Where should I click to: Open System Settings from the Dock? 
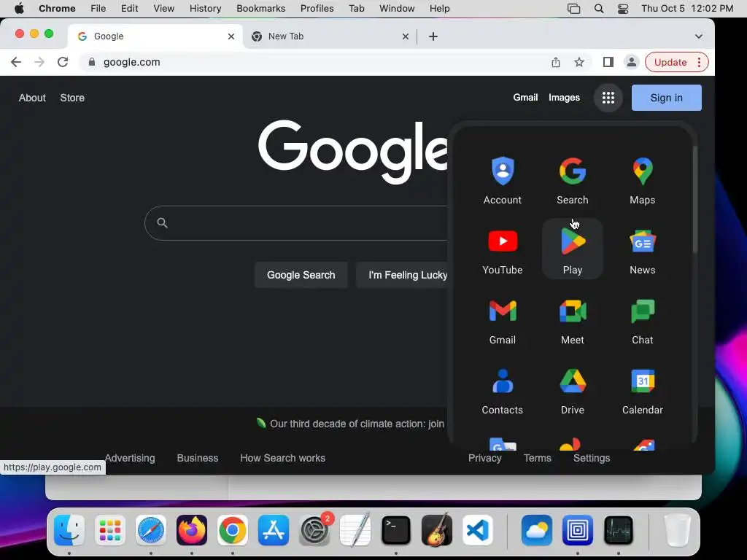click(x=314, y=530)
